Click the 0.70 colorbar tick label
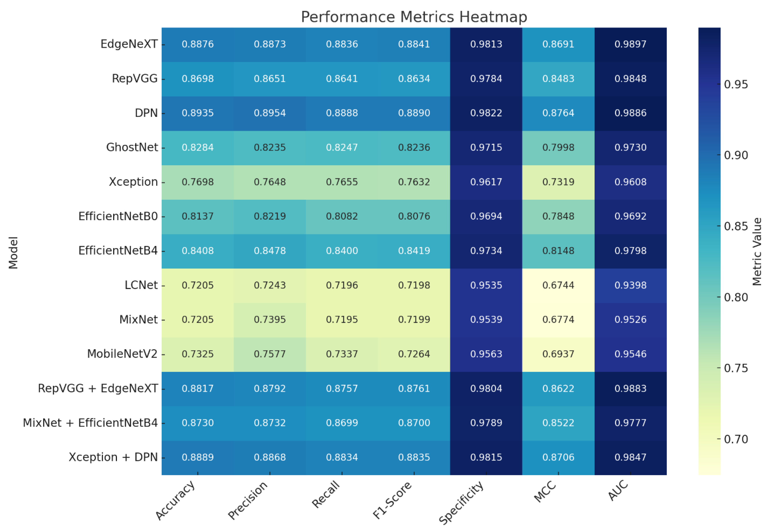This screenshot has width=770, height=532. coord(736,439)
